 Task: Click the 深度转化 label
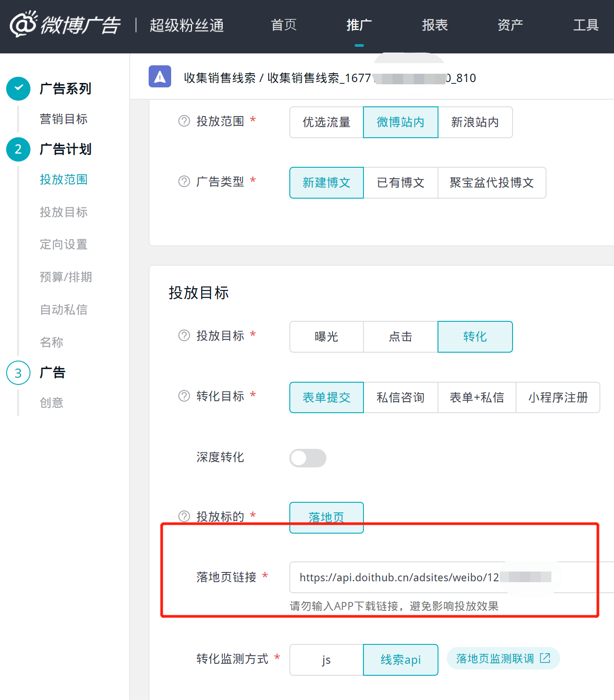[x=220, y=457]
